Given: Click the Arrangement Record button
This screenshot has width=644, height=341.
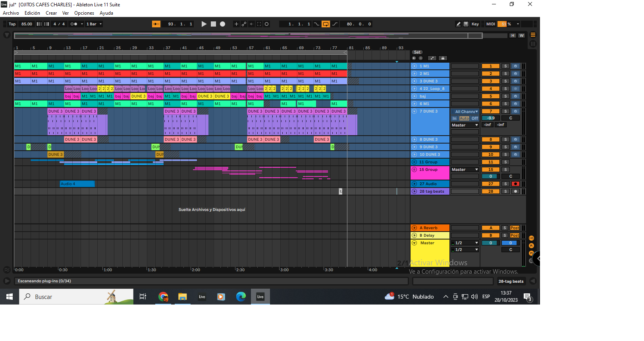Looking at the screenshot, I should pos(223,24).
